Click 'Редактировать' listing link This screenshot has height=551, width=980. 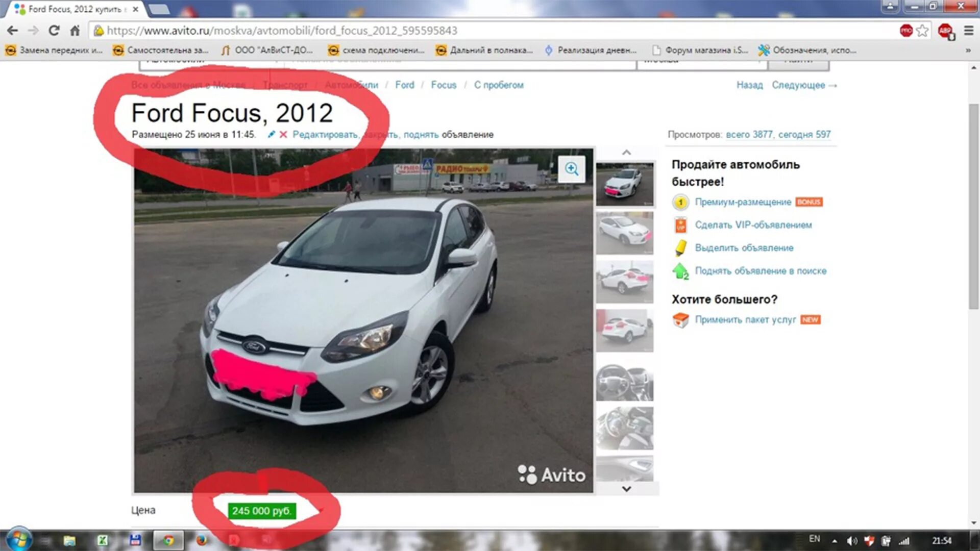[x=325, y=135]
